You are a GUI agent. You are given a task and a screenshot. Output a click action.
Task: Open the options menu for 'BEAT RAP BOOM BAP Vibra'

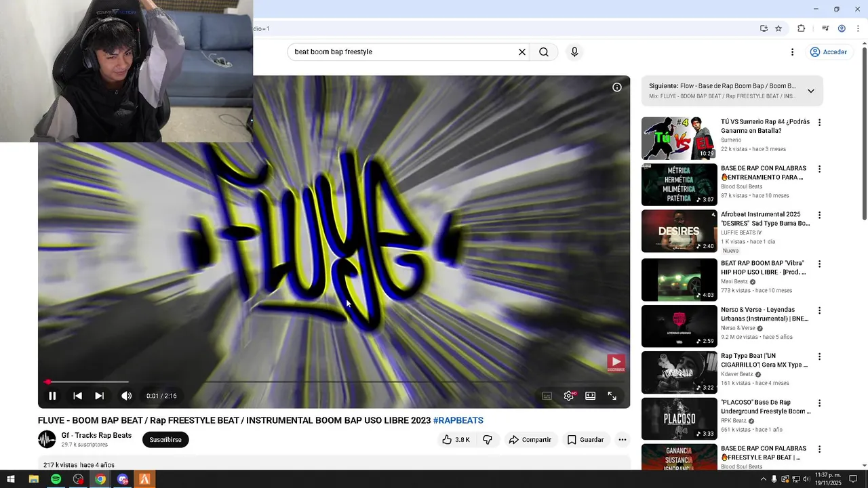(x=819, y=264)
